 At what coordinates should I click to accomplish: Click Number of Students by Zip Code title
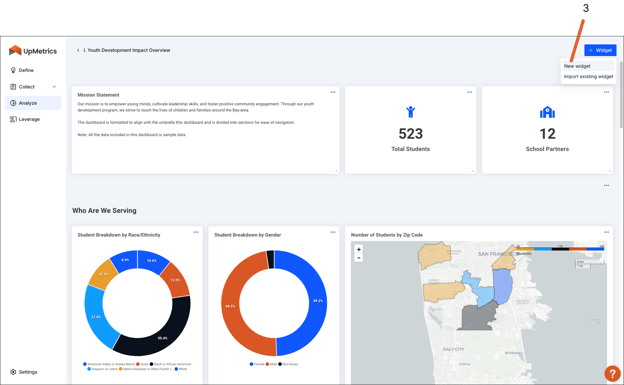click(387, 235)
